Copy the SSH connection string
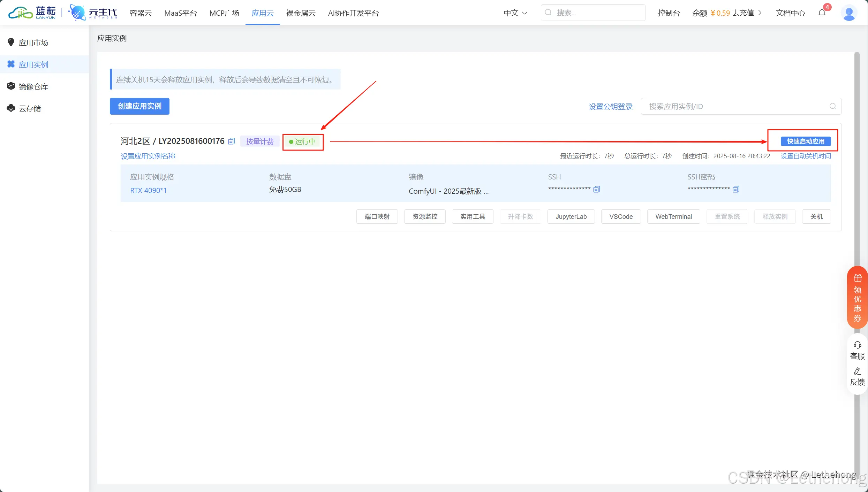868x492 pixels. [596, 189]
